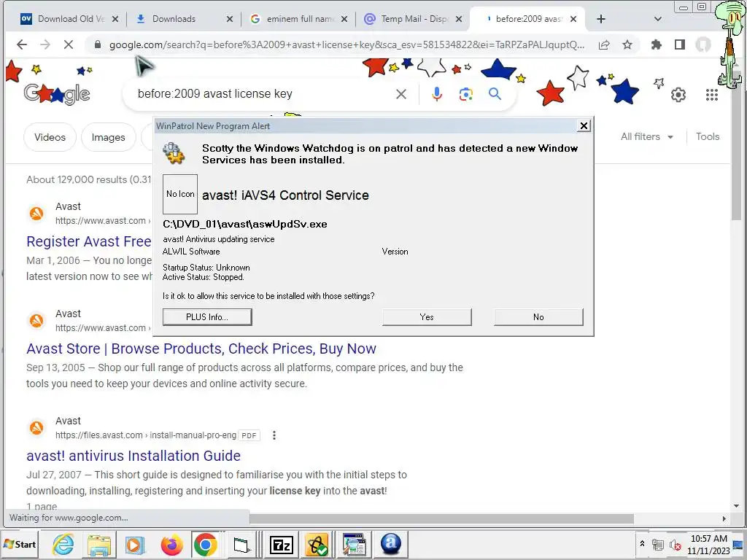Search by image with Google Lens icon
This screenshot has width=747, height=560.
click(x=465, y=94)
